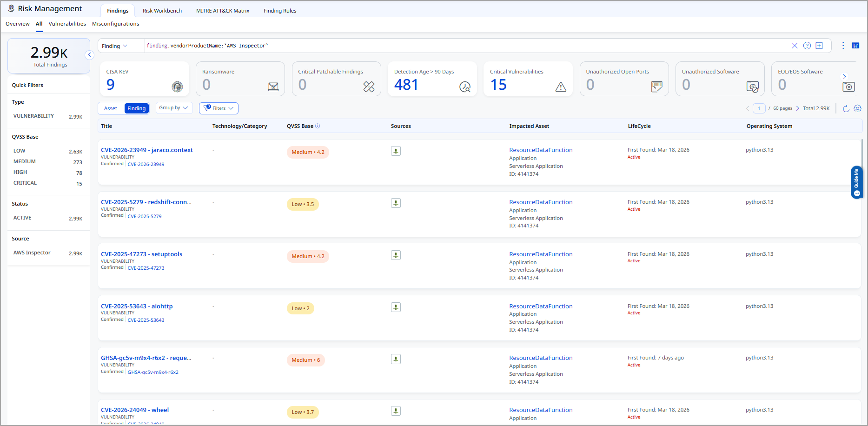Click the page number input box
This screenshot has width=868, height=426.
click(x=759, y=108)
